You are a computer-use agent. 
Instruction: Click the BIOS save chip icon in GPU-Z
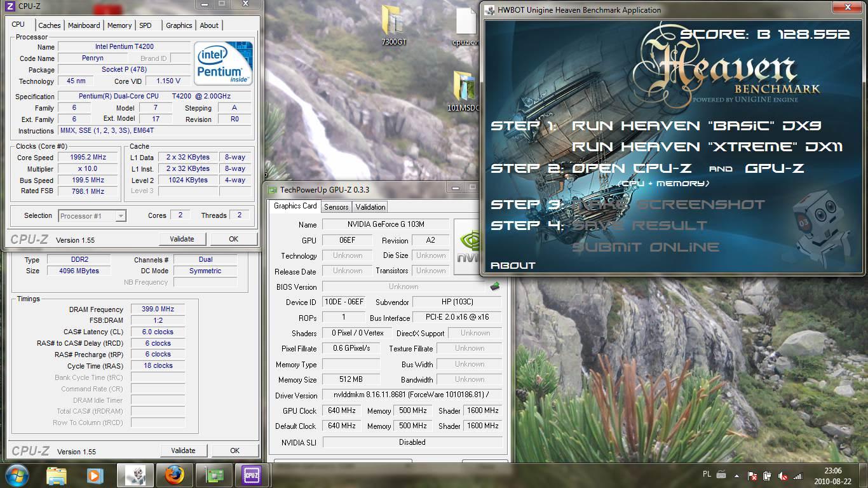click(x=495, y=287)
